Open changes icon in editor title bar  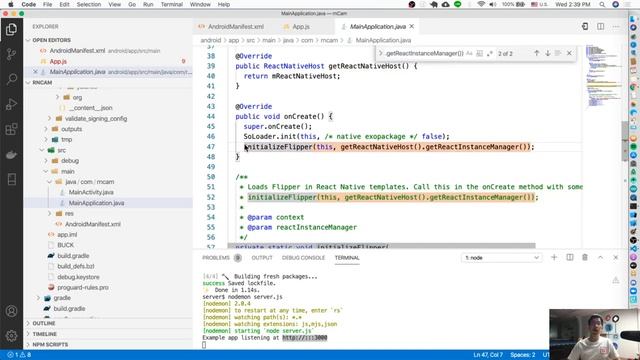pos(585,27)
